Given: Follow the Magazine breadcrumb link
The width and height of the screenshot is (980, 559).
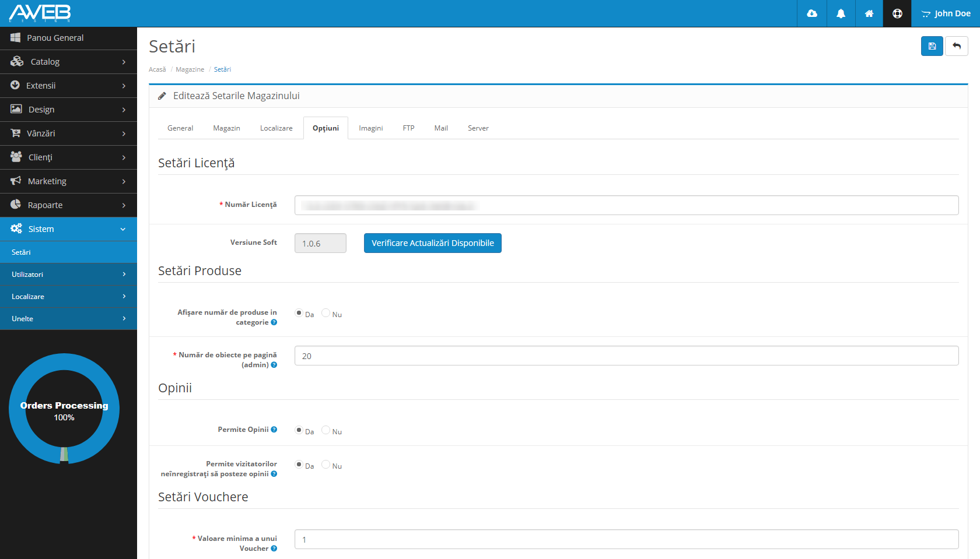Looking at the screenshot, I should 190,69.
